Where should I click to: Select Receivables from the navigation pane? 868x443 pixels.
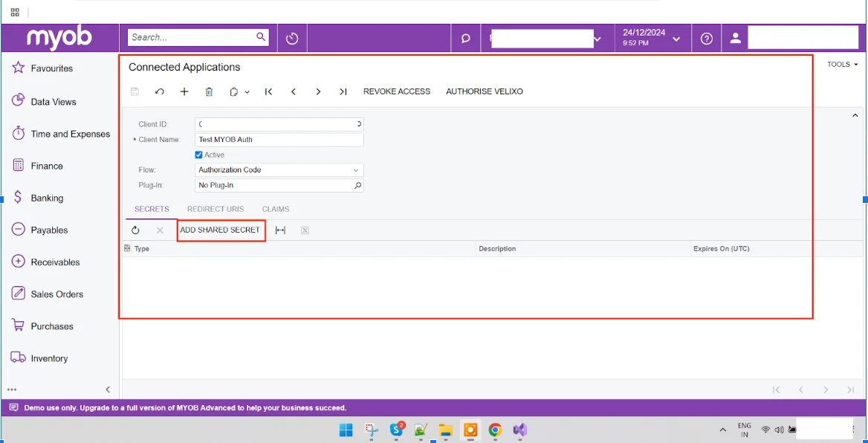tap(56, 262)
